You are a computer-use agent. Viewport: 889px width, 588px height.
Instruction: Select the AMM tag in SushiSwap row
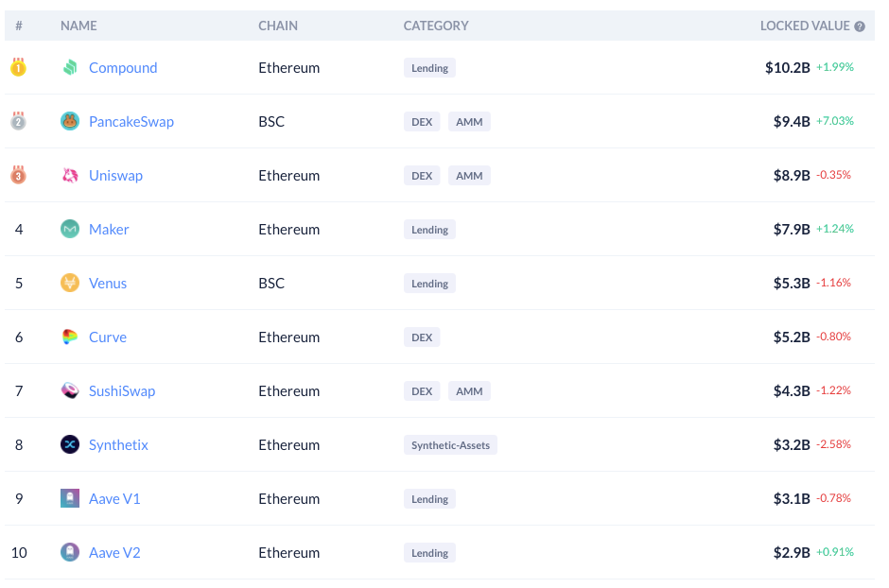point(469,390)
